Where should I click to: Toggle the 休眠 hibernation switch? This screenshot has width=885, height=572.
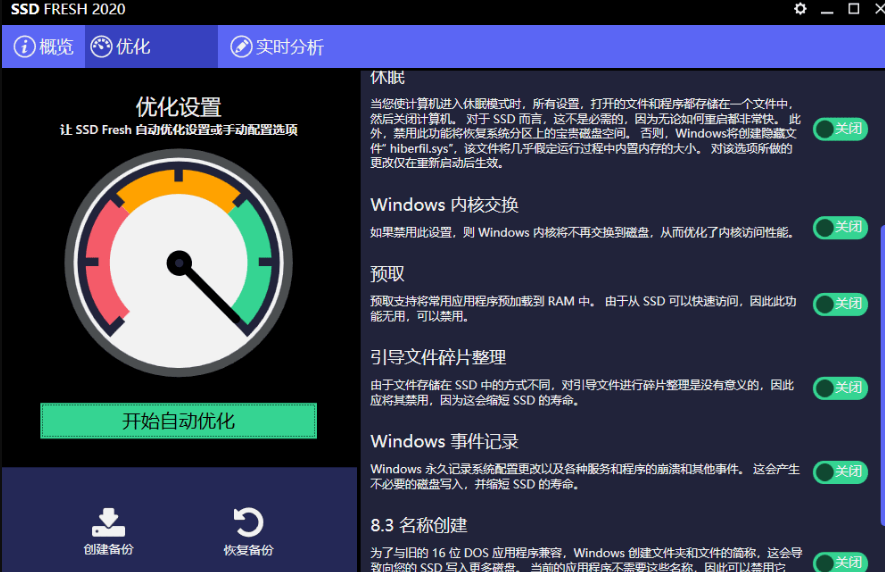coord(840,129)
